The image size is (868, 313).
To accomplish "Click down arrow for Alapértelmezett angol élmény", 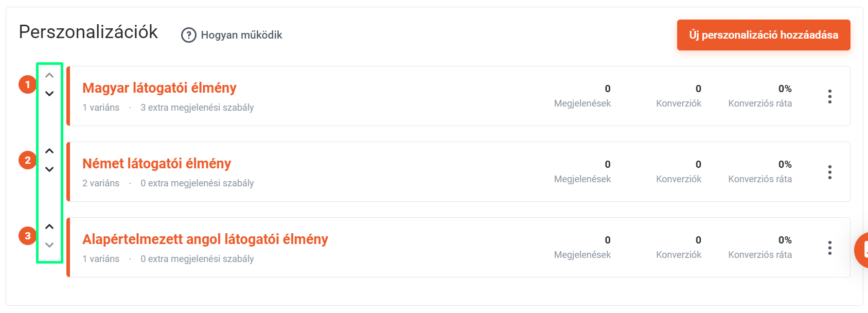I will point(49,245).
